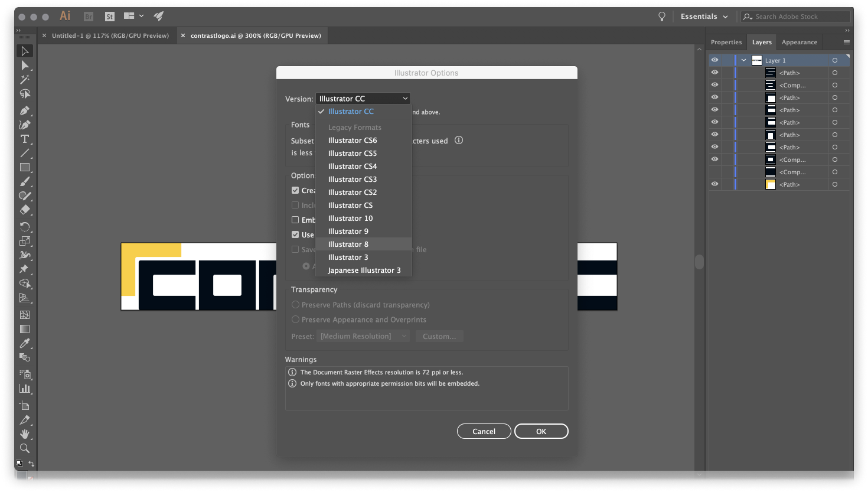Screen dimensions: 868x492
Task: Hide the yellow Path sublayer
Action: pos(714,184)
